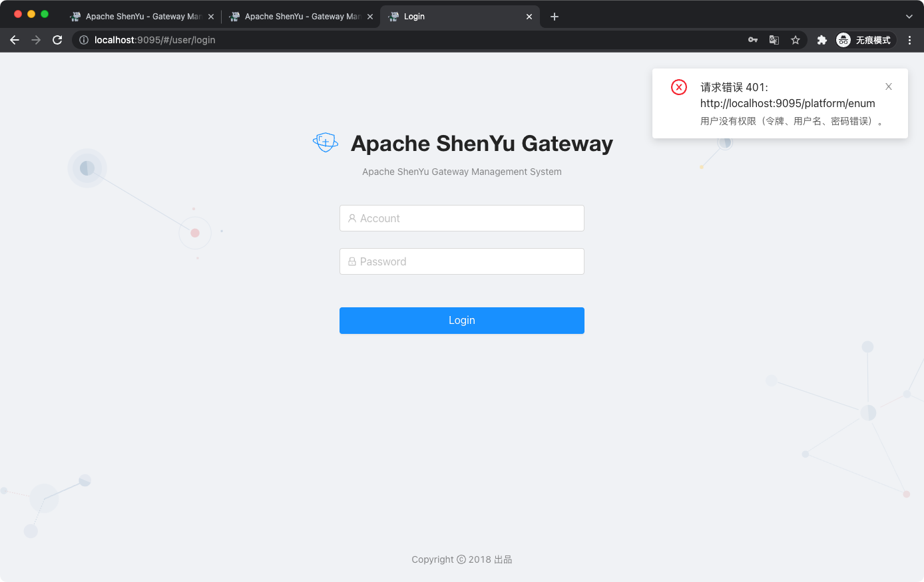Open the Google Translate page icon
This screenshot has height=582, width=924.
(774, 40)
